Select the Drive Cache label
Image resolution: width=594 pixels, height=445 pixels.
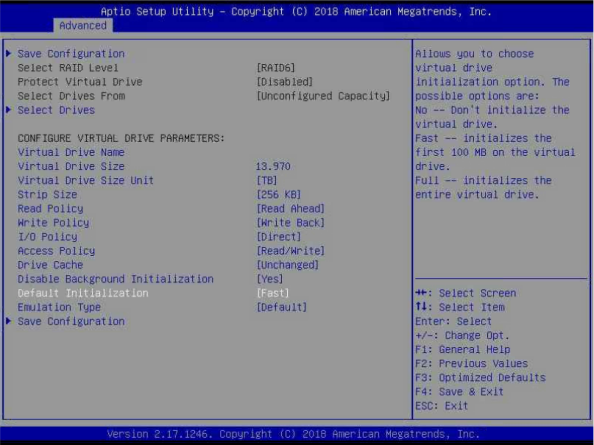50,265
